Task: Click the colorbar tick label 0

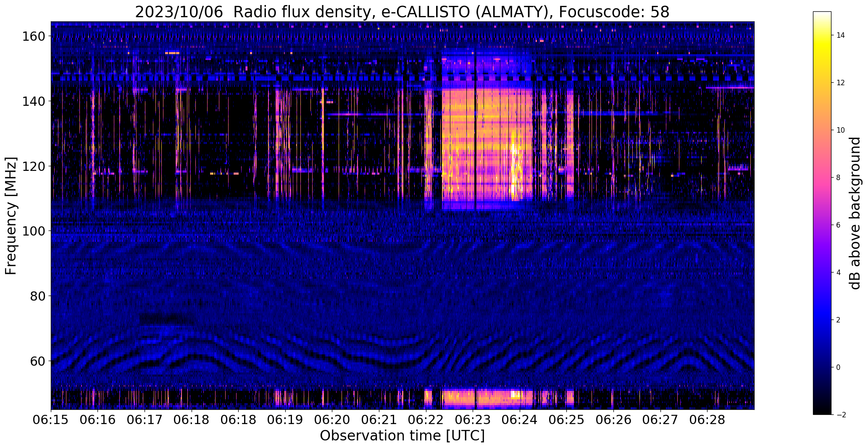Action: pyautogui.click(x=838, y=367)
